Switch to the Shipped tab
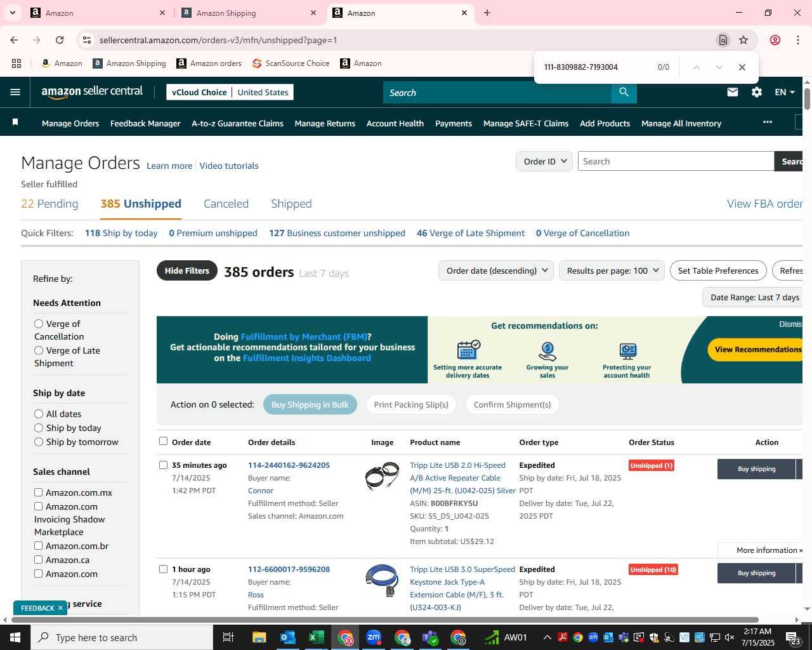 tap(291, 204)
